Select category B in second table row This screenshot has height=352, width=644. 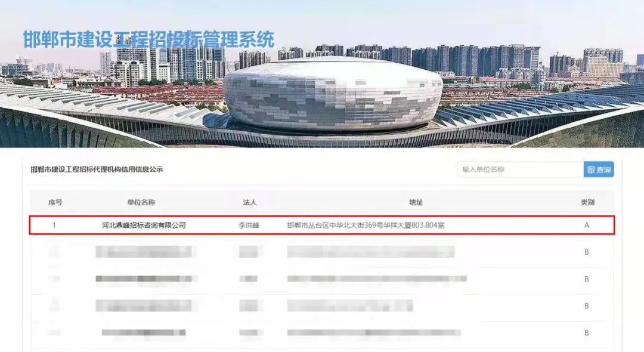pos(587,252)
